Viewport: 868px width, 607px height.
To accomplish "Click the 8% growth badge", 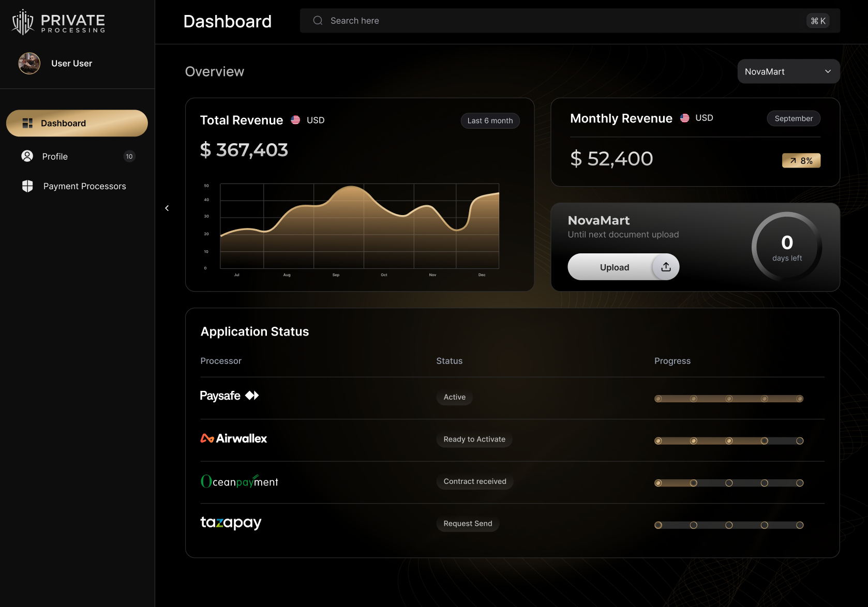I will [801, 161].
